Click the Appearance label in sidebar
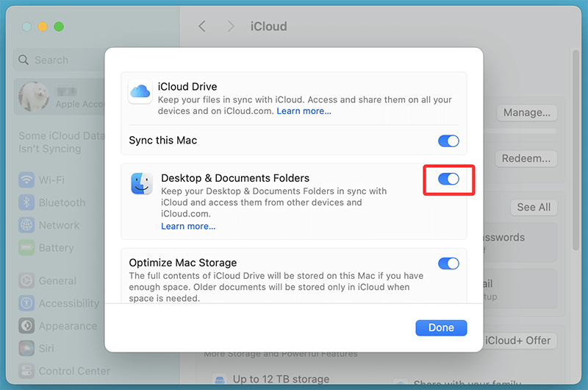Viewport: 588px width, 390px height. point(68,326)
